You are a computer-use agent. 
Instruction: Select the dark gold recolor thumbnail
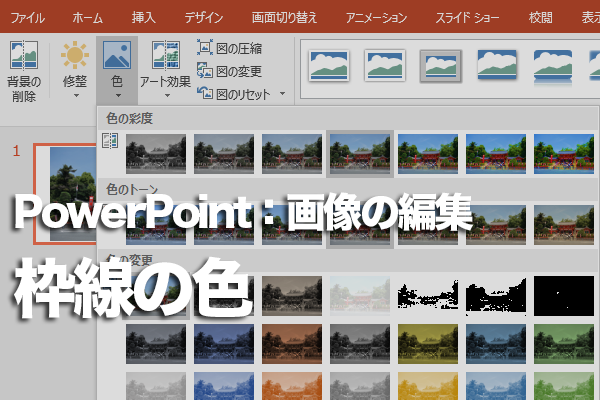click(428, 344)
